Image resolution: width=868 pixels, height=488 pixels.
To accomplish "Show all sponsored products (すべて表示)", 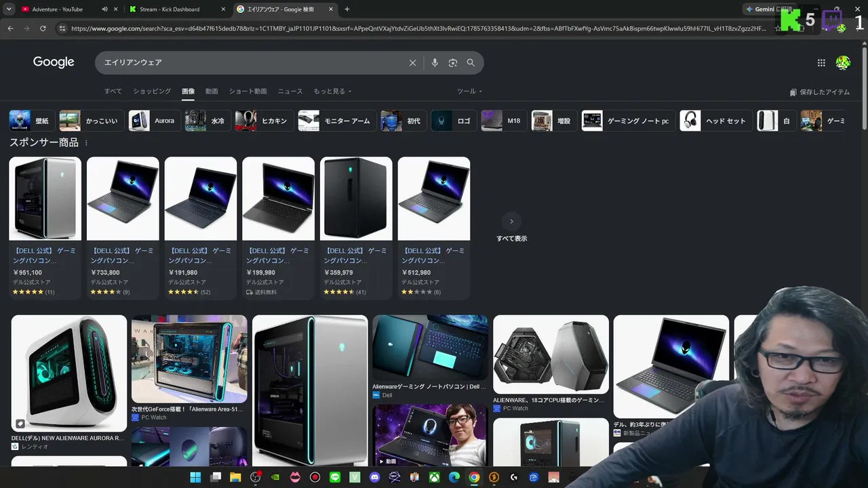I will (511, 228).
